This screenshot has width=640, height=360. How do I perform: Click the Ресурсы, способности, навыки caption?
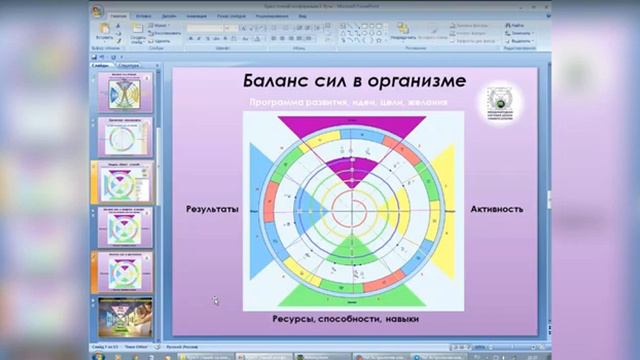[346, 319]
